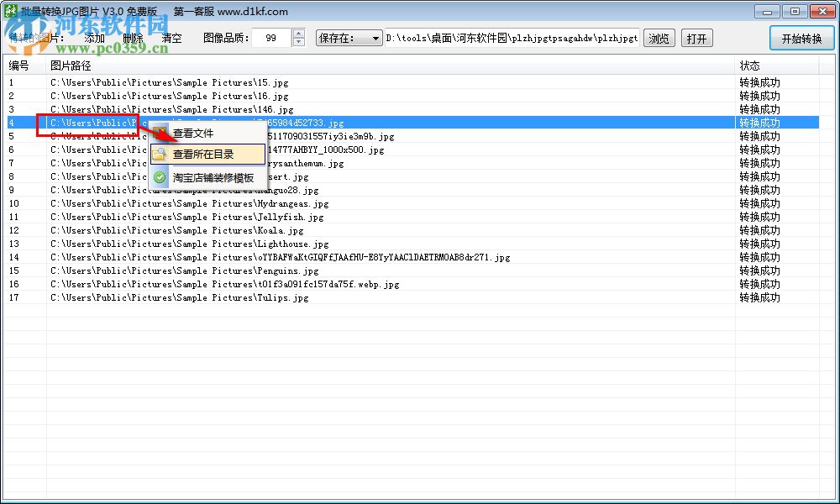
Task: Click the 打开 button
Action: point(697,38)
